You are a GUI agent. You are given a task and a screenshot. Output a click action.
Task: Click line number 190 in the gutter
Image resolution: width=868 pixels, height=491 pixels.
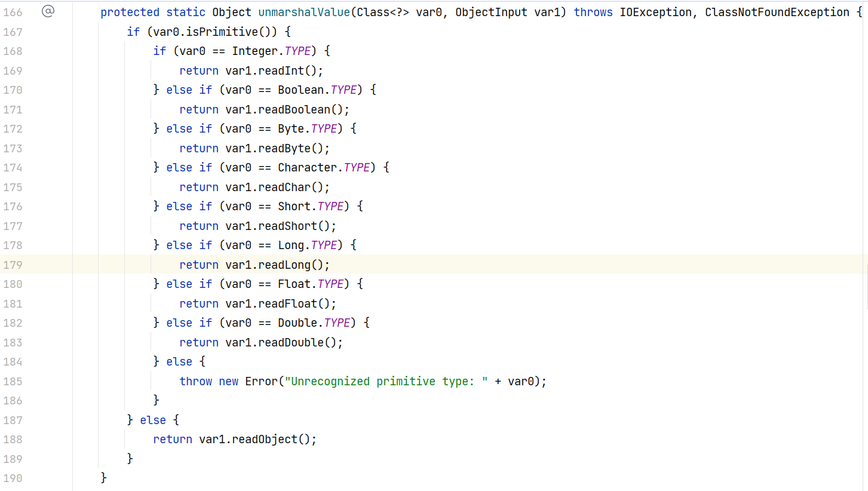pyautogui.click(x=13, y=478)
